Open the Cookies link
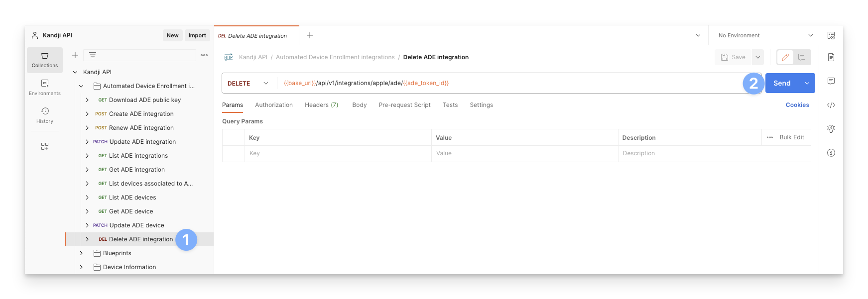Image resolution: width=868 pixels, height=299 pixels. (x=797, y=105)
